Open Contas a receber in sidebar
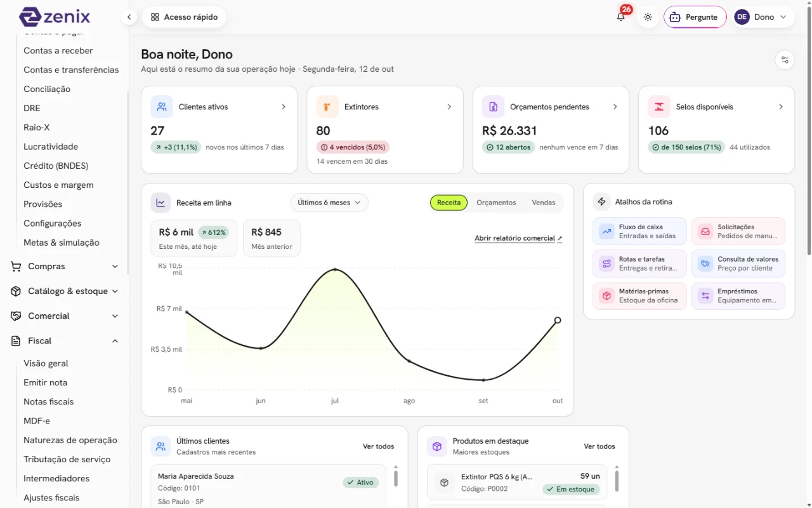The height and width of the screenshot is (508, 812). [x=58, y=51]
